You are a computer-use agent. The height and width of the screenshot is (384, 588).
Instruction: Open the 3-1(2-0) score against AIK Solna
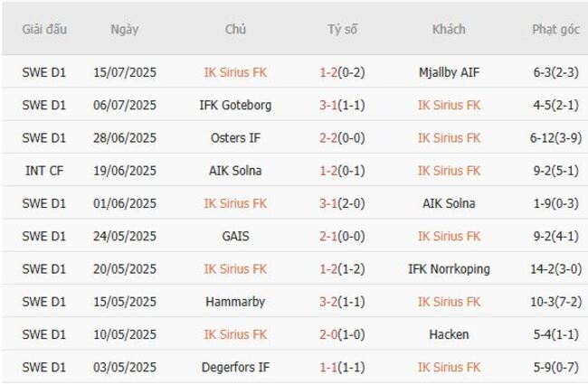(x=342, y=203)
